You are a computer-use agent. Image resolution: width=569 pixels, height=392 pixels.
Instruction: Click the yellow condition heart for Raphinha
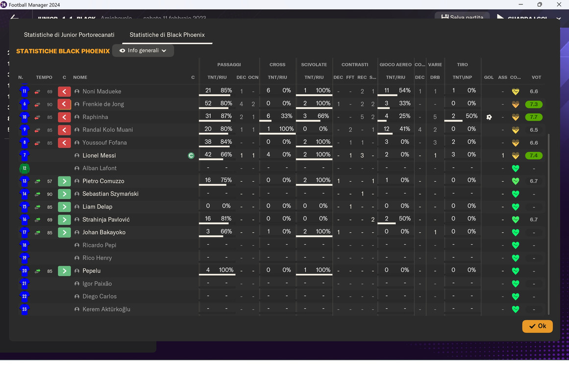[x=515, y=117]
